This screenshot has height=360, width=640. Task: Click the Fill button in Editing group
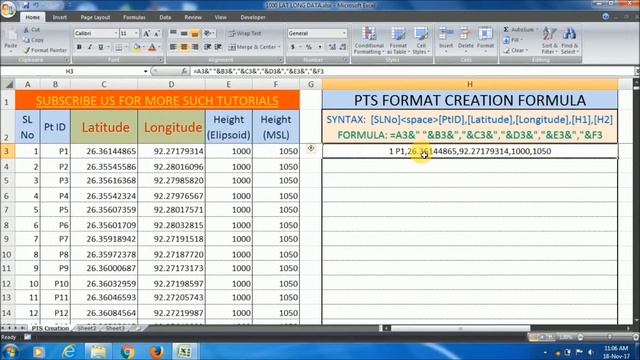click(513, 40)
